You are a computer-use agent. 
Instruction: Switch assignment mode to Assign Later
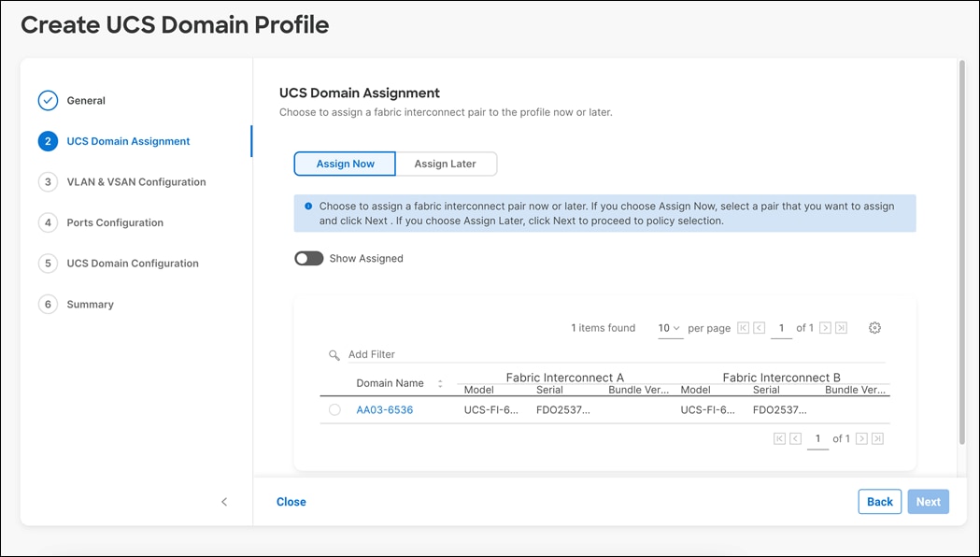(x=447, y=164)
